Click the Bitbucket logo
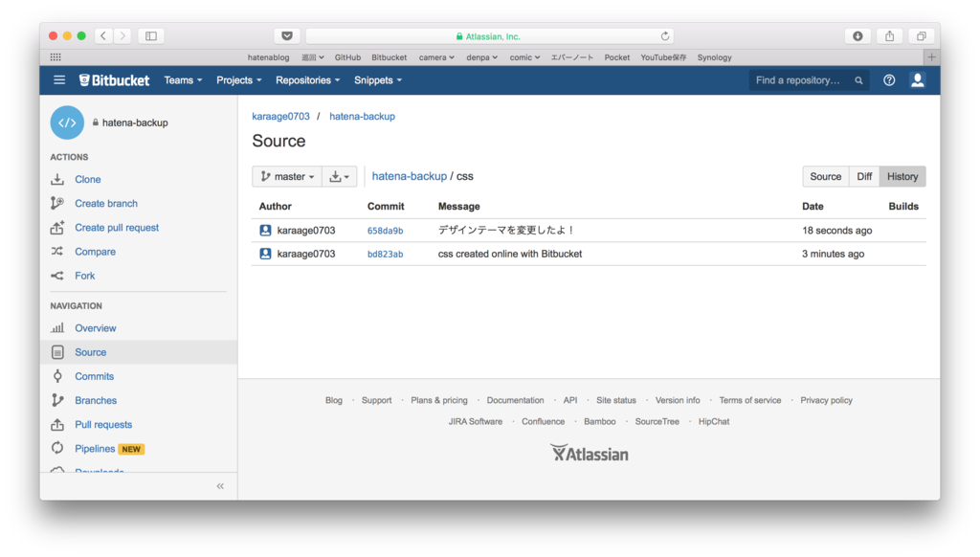This screenshot has width=980, height=557. 115,80
